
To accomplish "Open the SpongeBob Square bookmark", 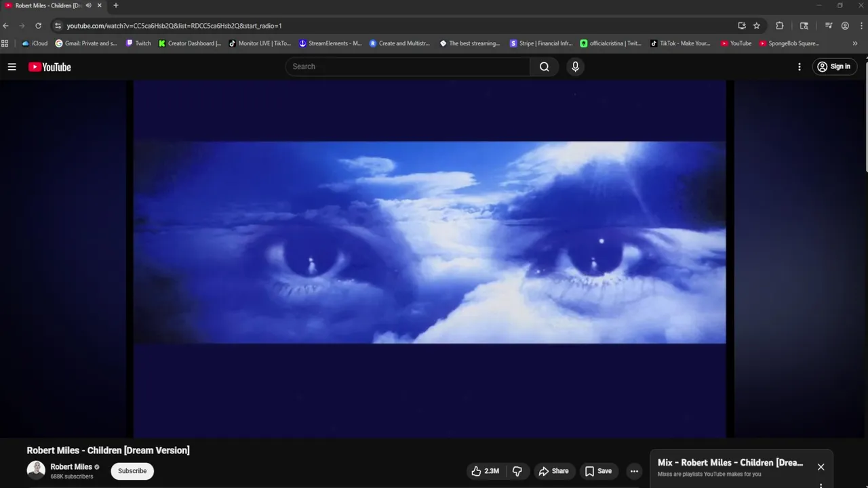I will point(789,43).
